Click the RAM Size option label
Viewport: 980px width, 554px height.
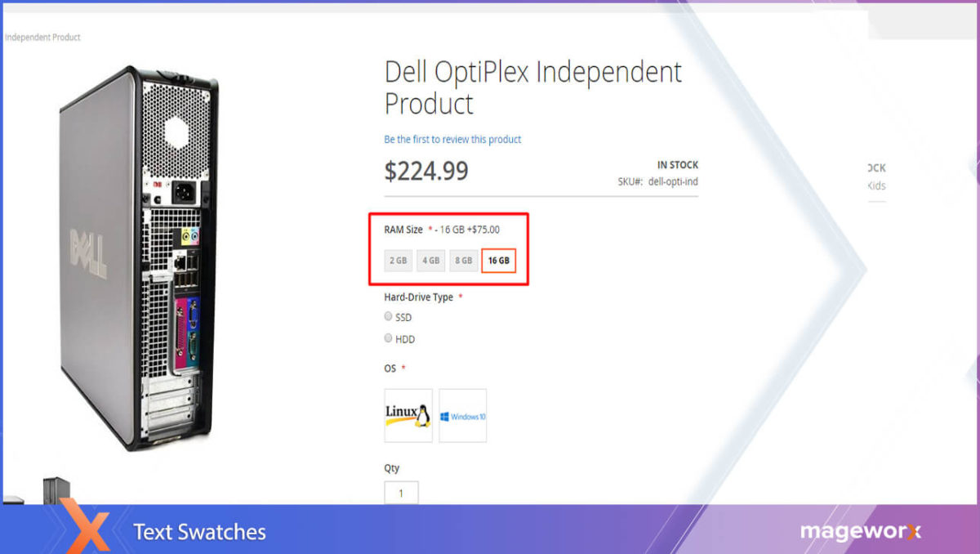(x=403, y=230)
